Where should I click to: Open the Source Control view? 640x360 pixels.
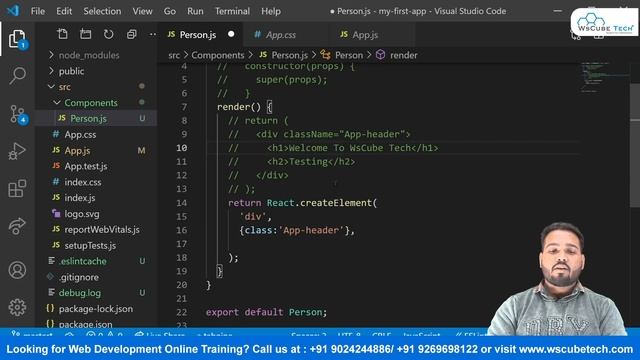click(x=17, y=114)
